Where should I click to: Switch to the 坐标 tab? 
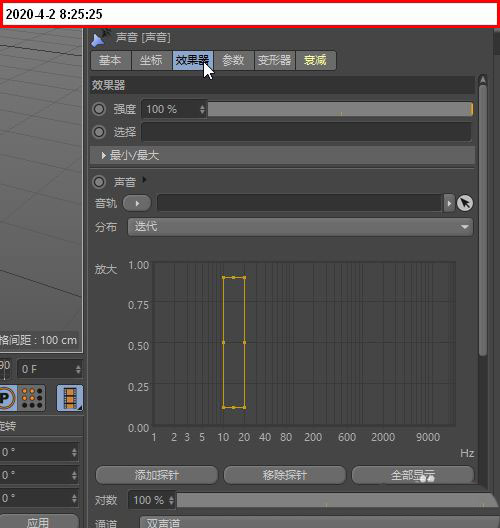152,61
